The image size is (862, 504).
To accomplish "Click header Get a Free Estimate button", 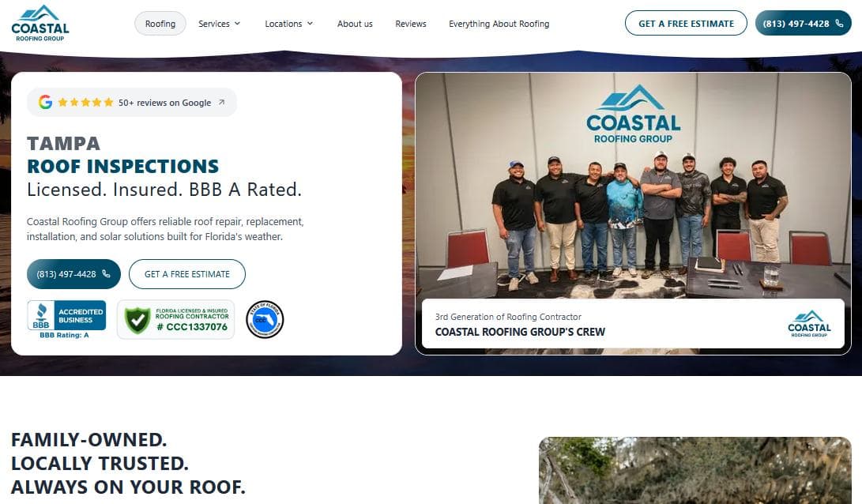I will (686, 23).
